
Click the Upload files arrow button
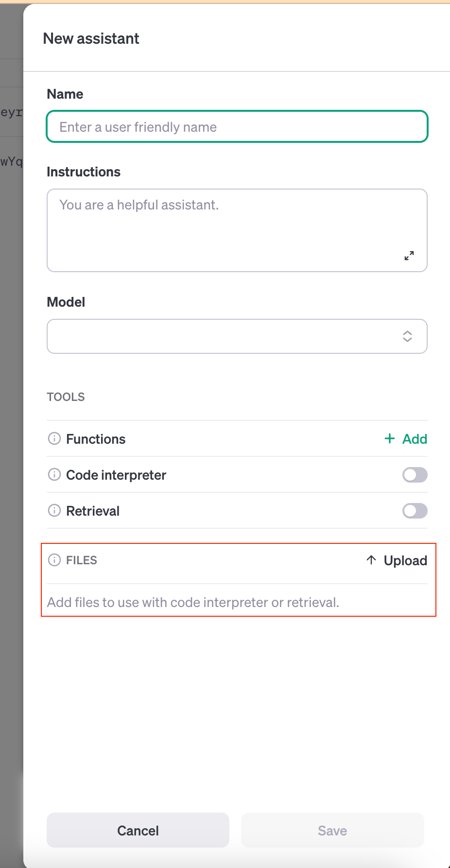click(397, 560)
